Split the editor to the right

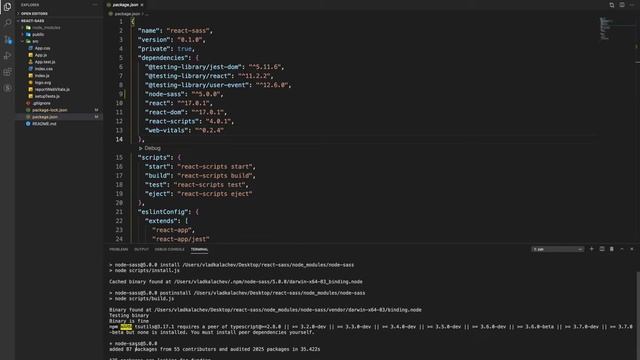click(622, 5)
